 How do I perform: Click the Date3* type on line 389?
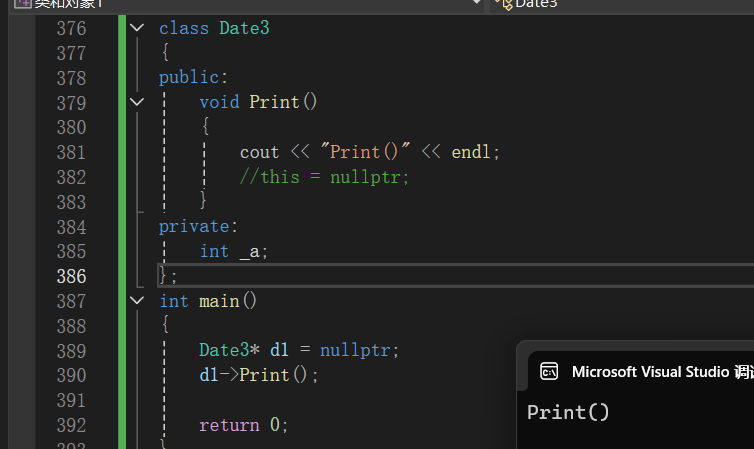click(229, 350)
